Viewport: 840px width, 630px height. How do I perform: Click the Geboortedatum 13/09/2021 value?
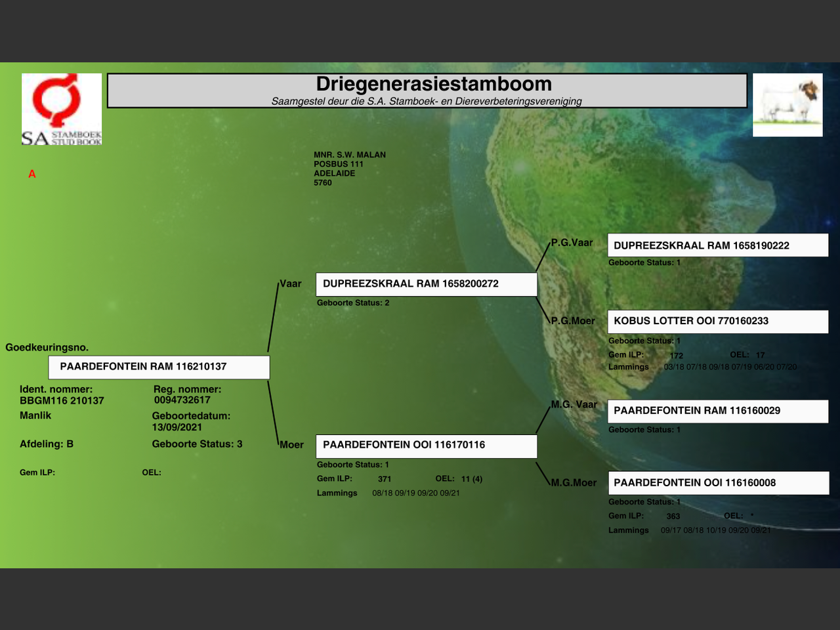point(177,427)
